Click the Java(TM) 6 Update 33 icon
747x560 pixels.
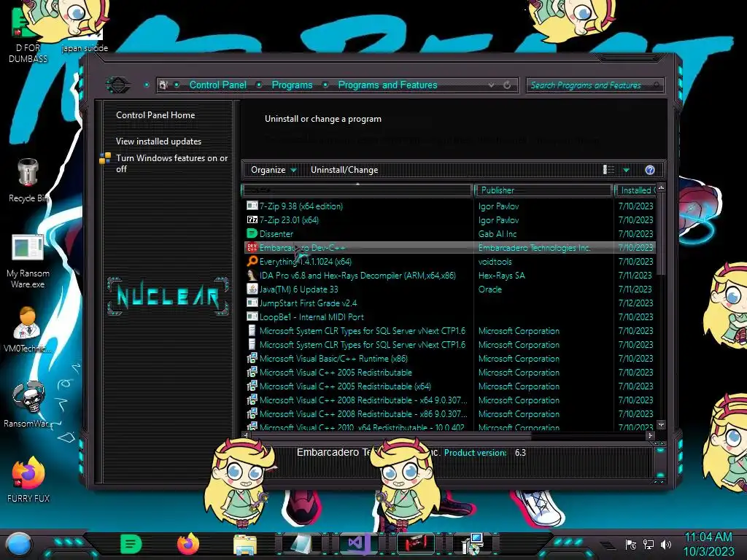tap(252, 289)
